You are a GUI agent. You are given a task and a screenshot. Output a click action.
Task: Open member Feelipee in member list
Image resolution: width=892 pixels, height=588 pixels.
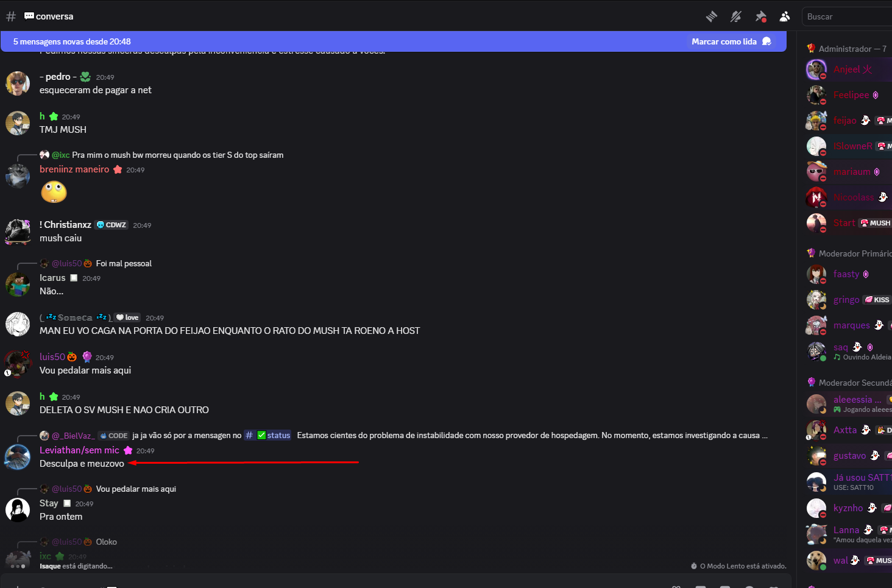[848, 95]
